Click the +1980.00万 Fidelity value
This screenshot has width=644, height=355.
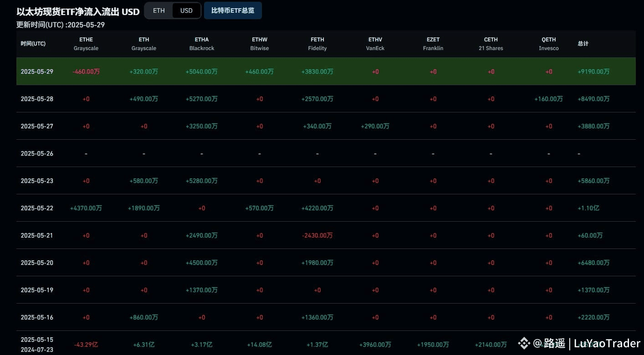[x=317, y=263]
